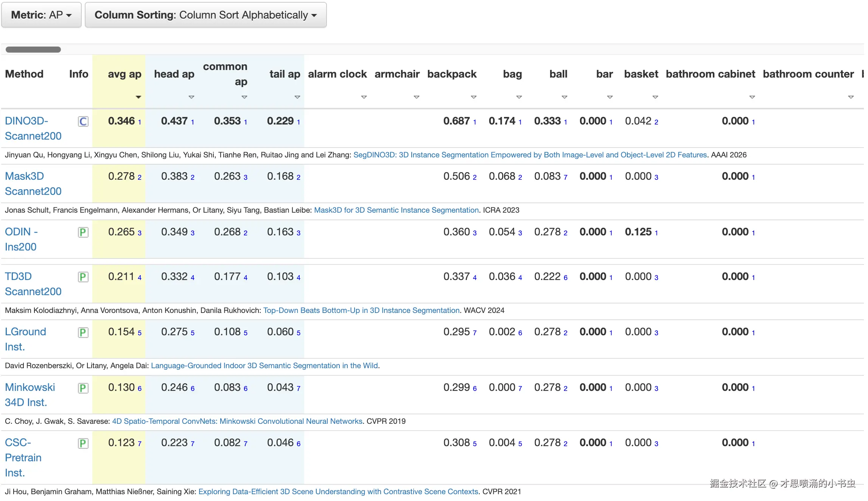Click the alarm clock column header

337,74
